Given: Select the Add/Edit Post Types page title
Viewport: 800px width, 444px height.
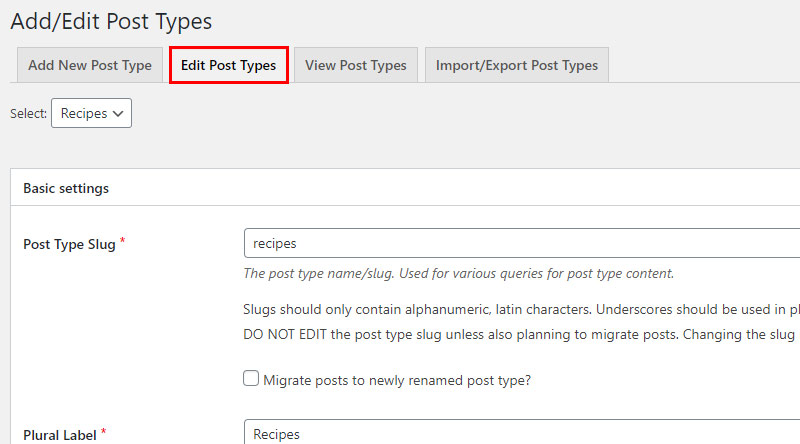Looking at the screenshot, I should pos(111,21).
